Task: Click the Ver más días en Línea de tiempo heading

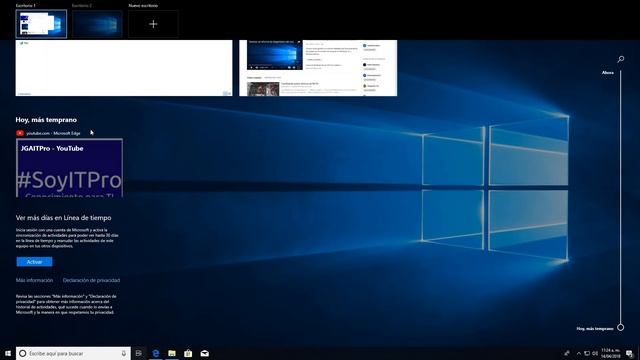Action: [64, 218]
